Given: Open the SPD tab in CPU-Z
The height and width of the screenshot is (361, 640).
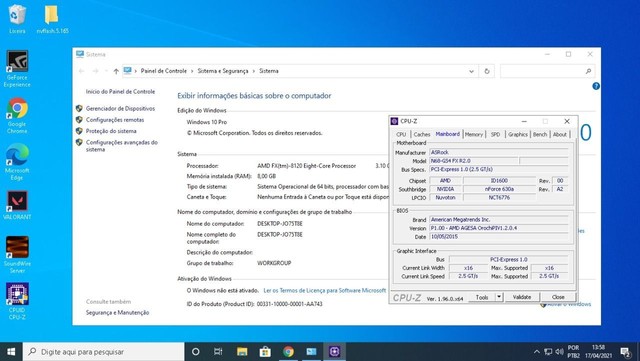Looking at the screenshot, I should pos(495,134).
